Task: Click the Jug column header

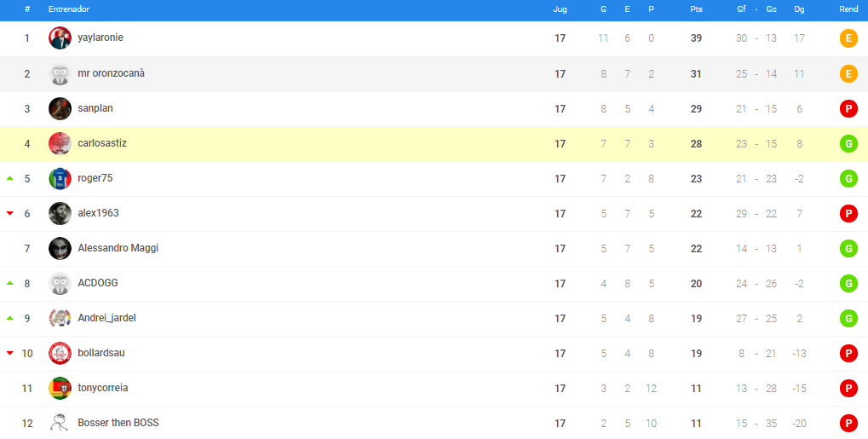Action: pyautogui.click(x=560, y=9)
